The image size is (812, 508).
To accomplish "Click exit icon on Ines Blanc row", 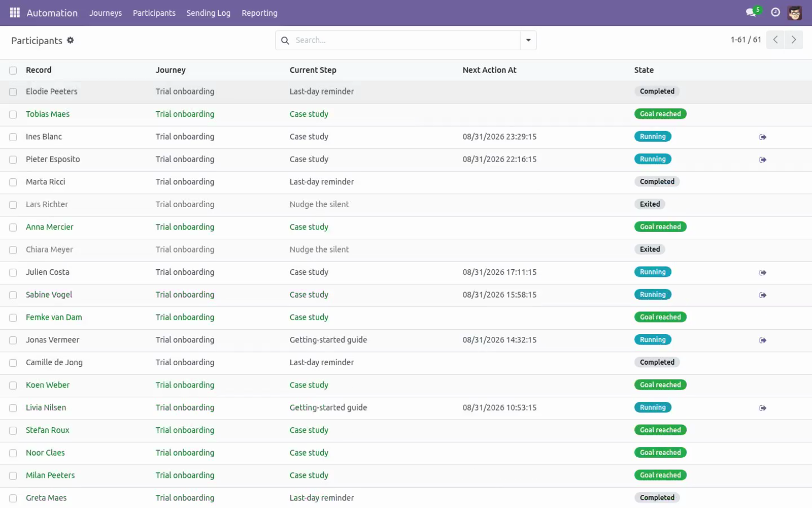I will [763, 137].
